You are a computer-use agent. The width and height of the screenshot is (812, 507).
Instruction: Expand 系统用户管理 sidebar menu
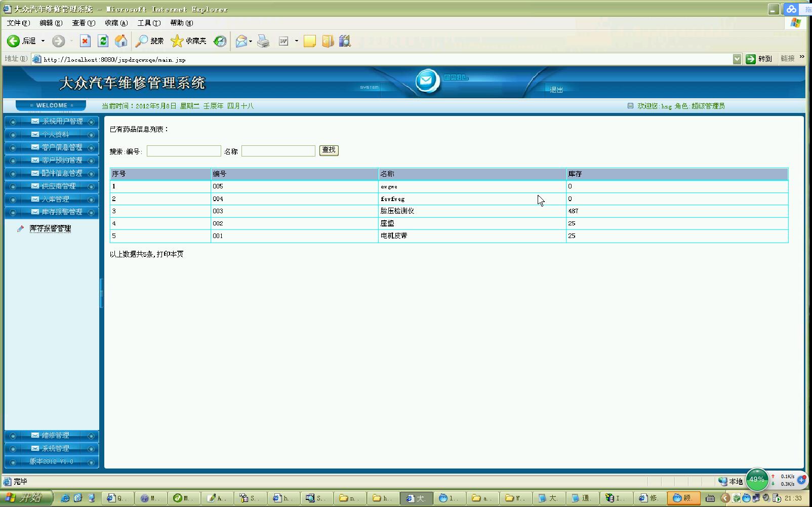point(52,122)
